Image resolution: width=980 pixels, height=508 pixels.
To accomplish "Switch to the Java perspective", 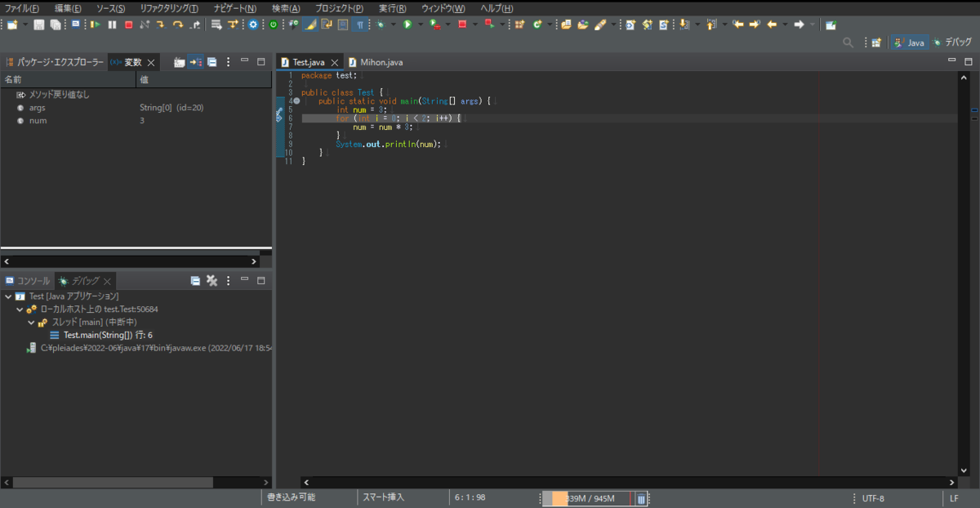I will pyautogui.click(x=909, y=42).
